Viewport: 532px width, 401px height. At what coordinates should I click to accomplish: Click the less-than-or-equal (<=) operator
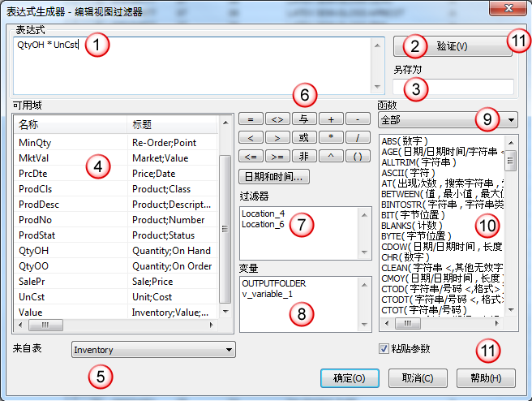coord(250,156)
